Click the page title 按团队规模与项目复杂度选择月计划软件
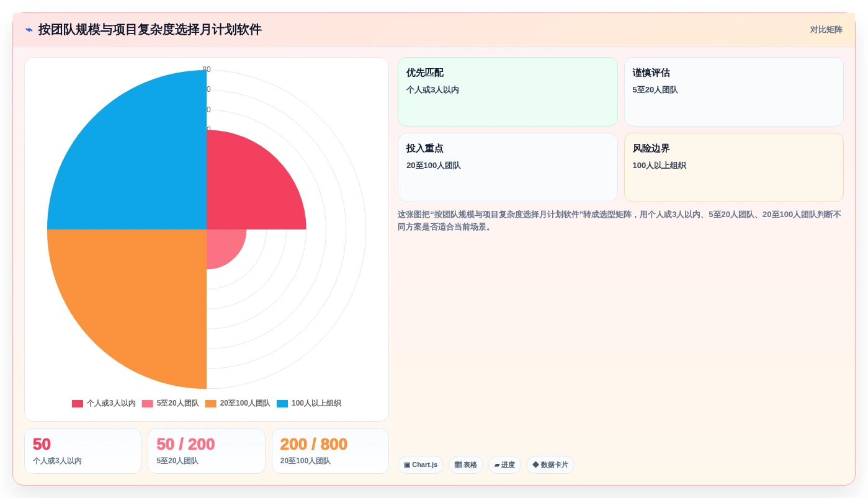 (x=150, y=30)
